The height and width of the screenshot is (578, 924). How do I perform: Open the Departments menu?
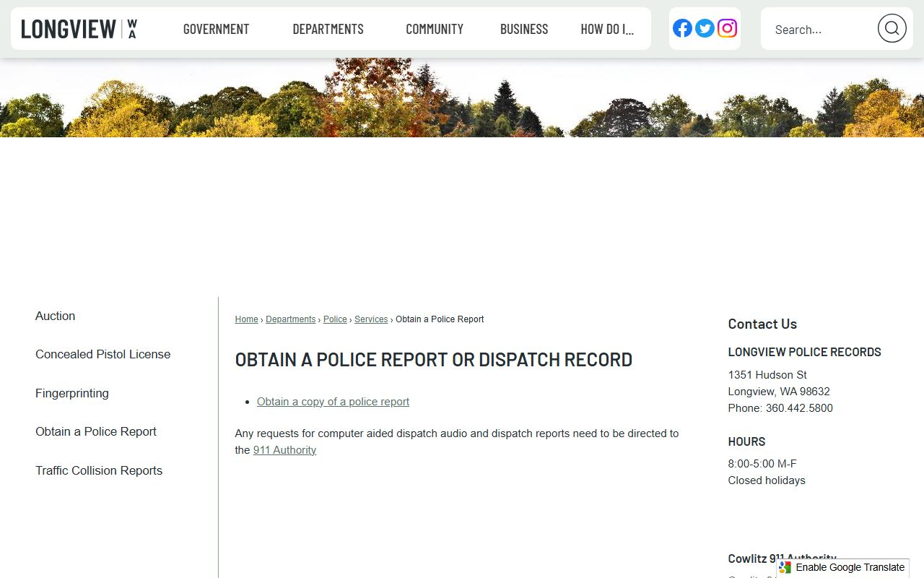point(328,29)
